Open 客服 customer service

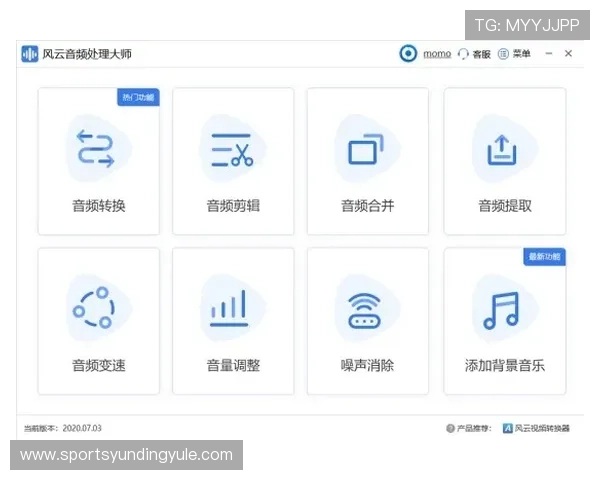click(x=481, y=54)
